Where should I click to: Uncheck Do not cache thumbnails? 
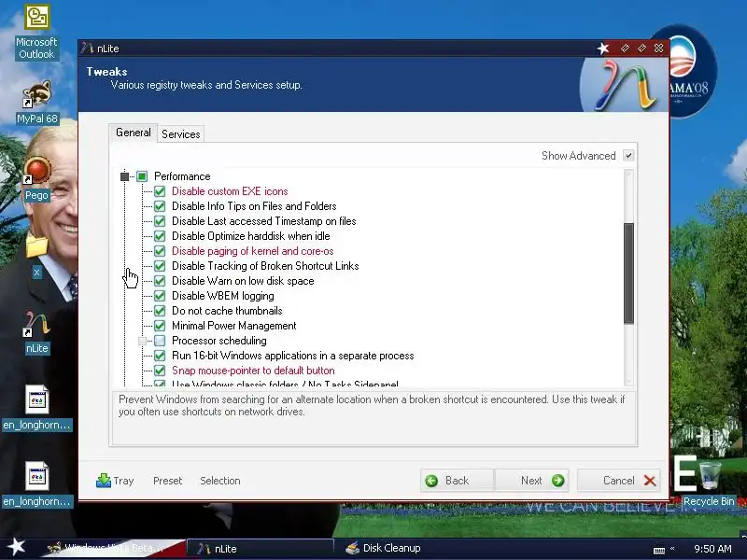[x=160, y=311]
